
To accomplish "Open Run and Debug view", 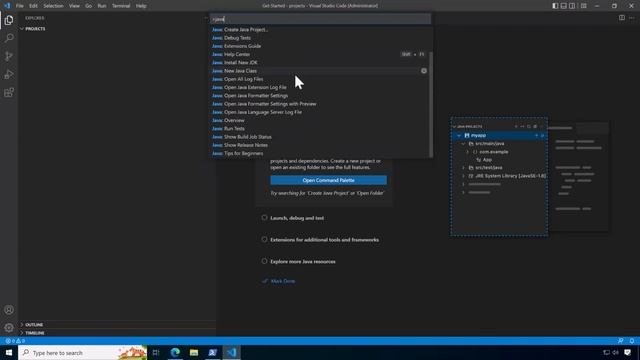I will [x=9, y=74].
